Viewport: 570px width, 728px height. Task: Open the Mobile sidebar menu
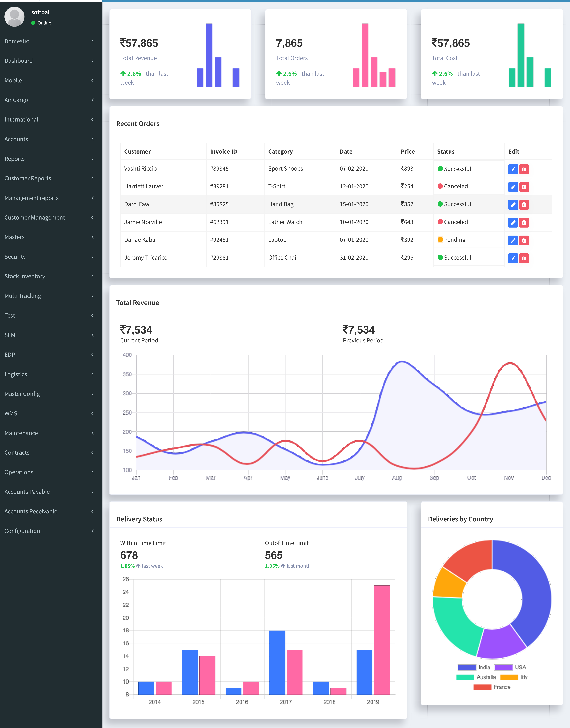coord(51,80)
